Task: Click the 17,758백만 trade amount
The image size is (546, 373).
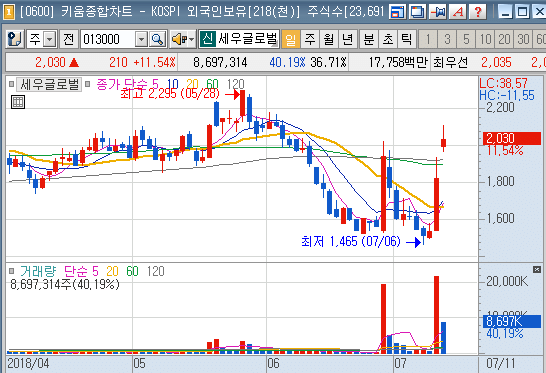Action: coord(398,62)
